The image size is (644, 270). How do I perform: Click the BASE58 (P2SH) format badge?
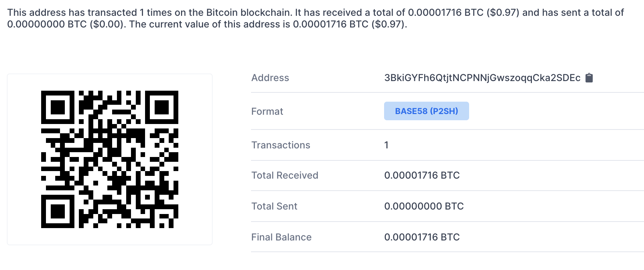coord(426,111)
